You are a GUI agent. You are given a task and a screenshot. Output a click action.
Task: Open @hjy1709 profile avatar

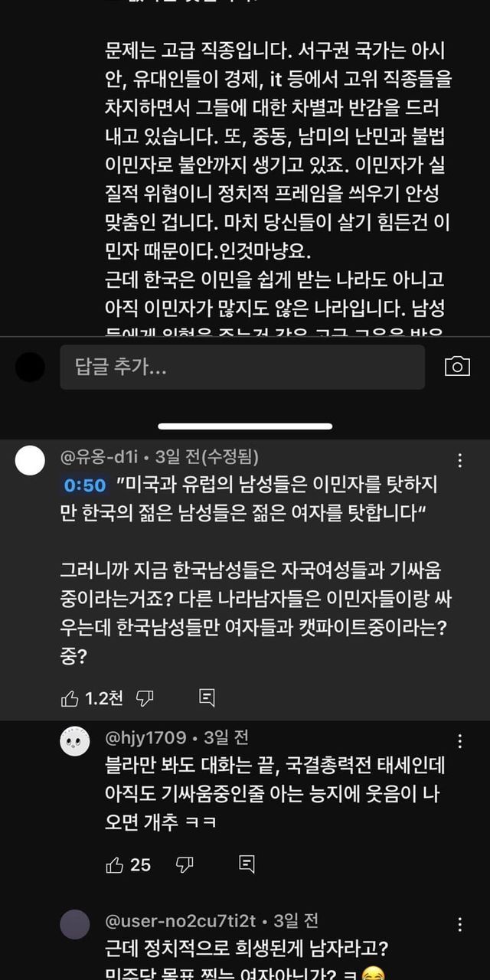[x=74, y=741]
